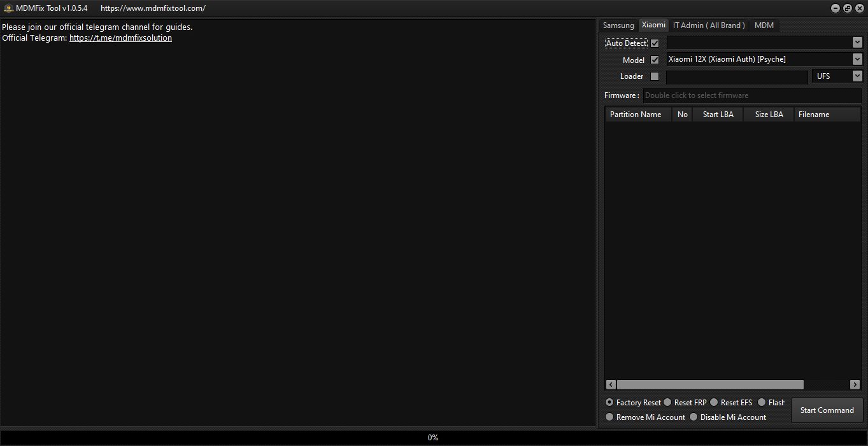The height and width of the screenshot is (446, 868).
Task: Click right arrow on partition table scrollbar
Action: point(855,385)
